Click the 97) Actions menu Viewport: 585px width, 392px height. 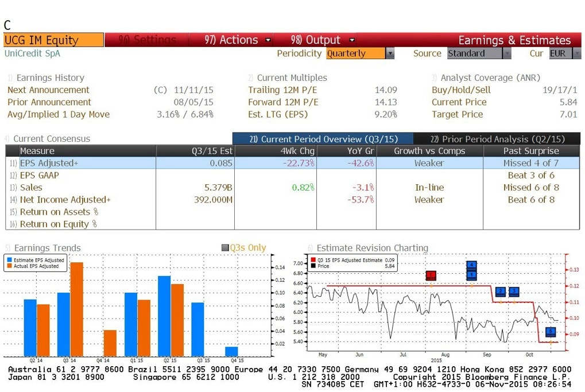pos(231,40)
